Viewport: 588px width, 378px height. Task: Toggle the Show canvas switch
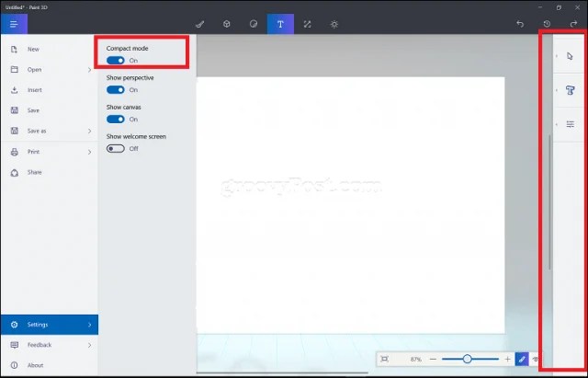click(116, 119)
